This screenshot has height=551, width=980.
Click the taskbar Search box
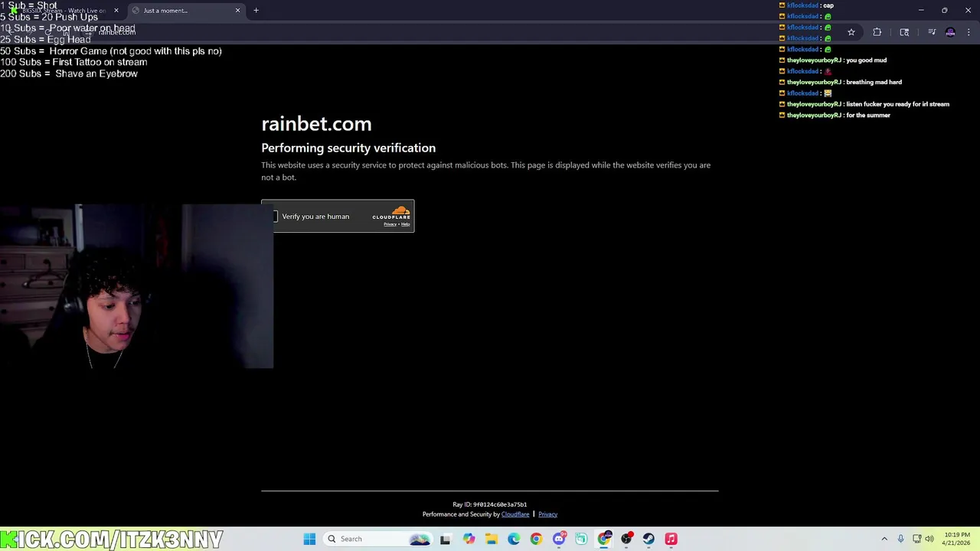point(378,539)
